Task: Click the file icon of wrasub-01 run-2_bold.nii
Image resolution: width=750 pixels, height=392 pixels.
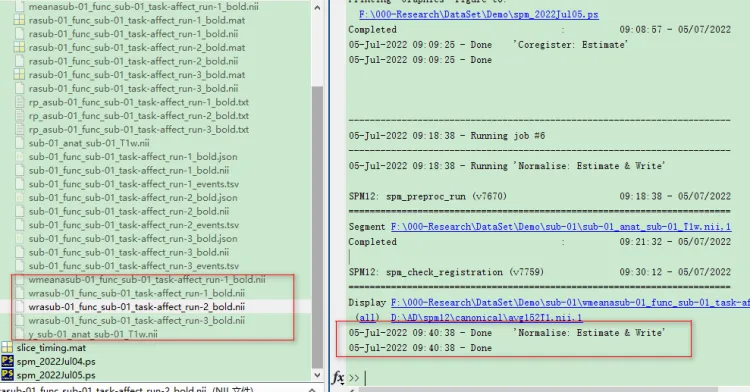Action: coord(19,306)
